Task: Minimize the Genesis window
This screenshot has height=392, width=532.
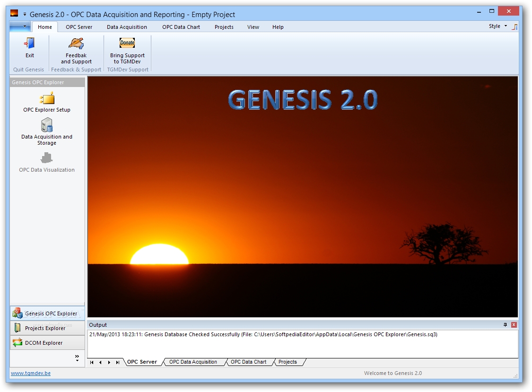Action: coord(479,12)
